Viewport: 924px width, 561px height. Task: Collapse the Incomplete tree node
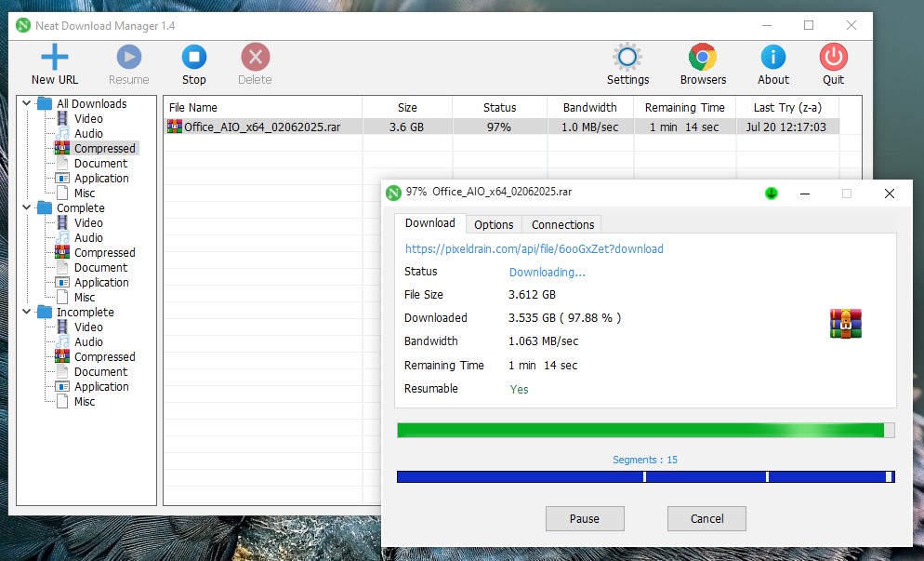pos(27,312)
